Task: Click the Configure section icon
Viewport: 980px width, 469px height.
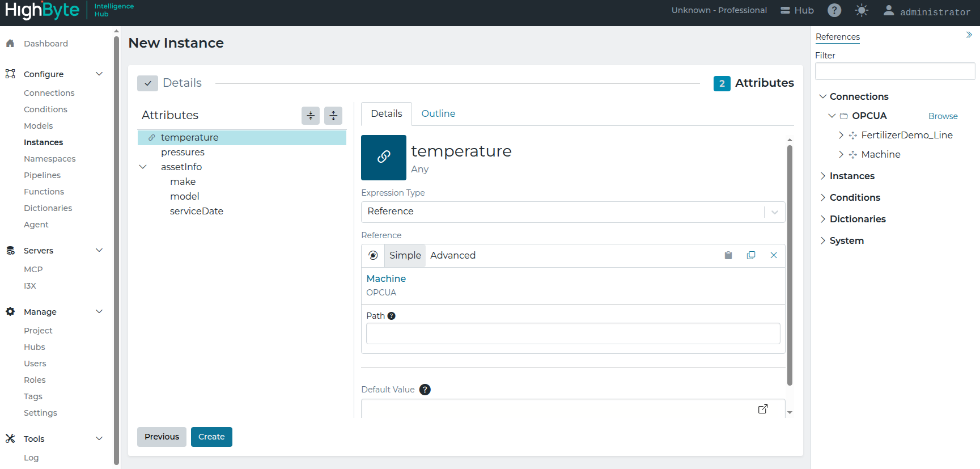Action: click(x=10, y=74)
